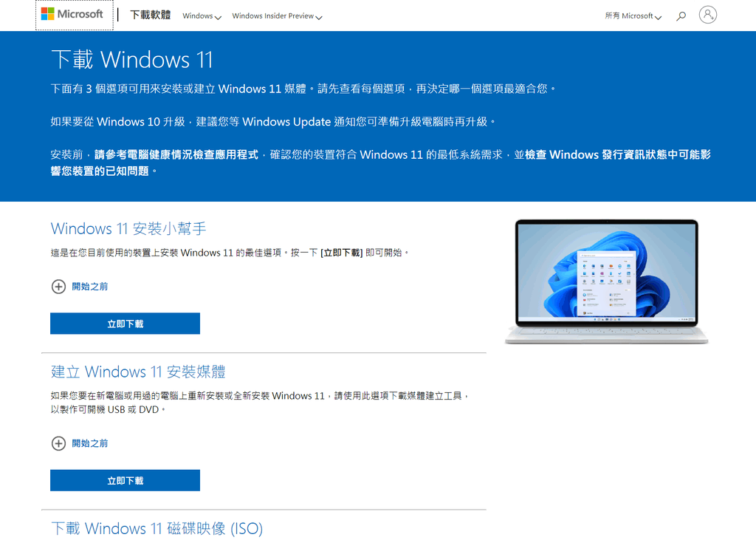
Task: Click 下載 Windows 11 磁碟映像 (ISO) heading
Action: [x=157, y=528]
